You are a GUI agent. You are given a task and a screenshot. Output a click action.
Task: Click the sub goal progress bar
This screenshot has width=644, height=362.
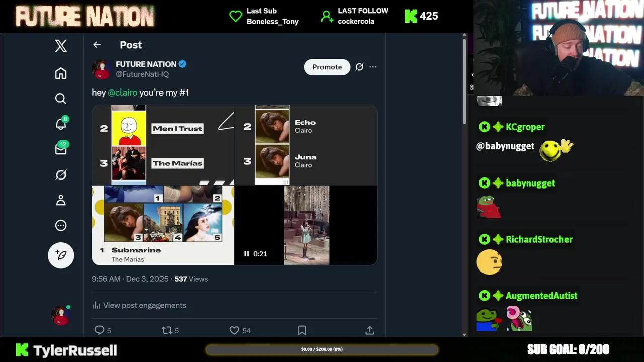322,349
